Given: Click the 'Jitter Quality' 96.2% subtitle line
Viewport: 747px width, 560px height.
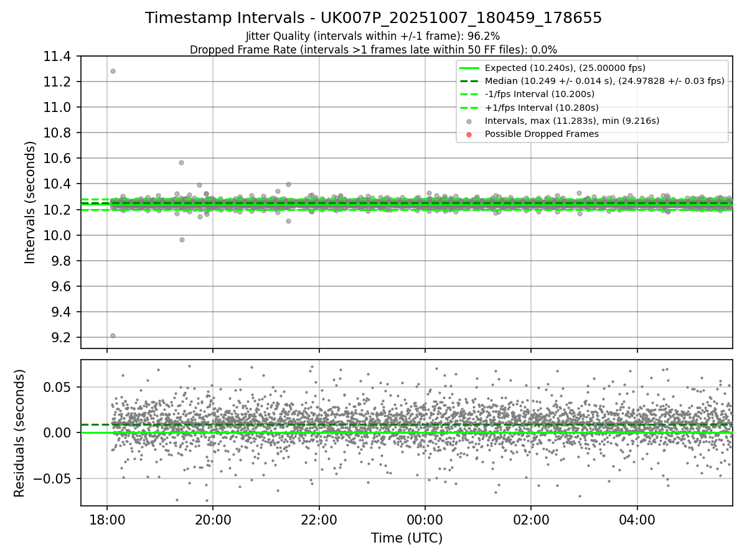Looking at the screenshot, I should [373, 36].
